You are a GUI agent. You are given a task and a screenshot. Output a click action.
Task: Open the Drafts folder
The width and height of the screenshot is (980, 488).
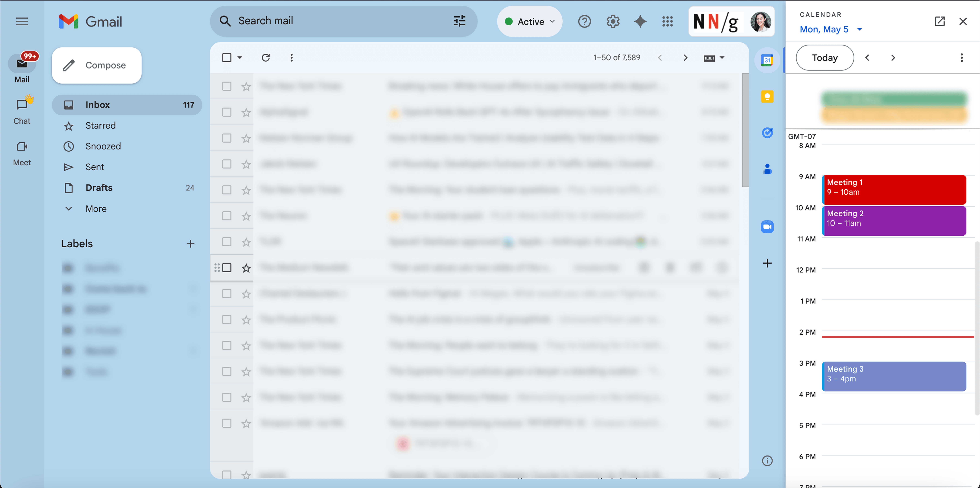[x=127, y=188]
